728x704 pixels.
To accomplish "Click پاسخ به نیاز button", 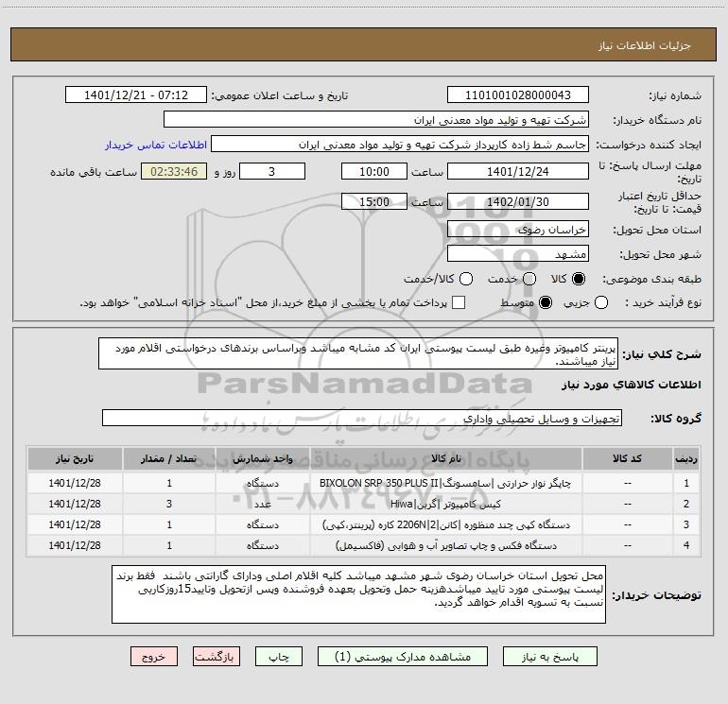I will click(x=550, y=657).
